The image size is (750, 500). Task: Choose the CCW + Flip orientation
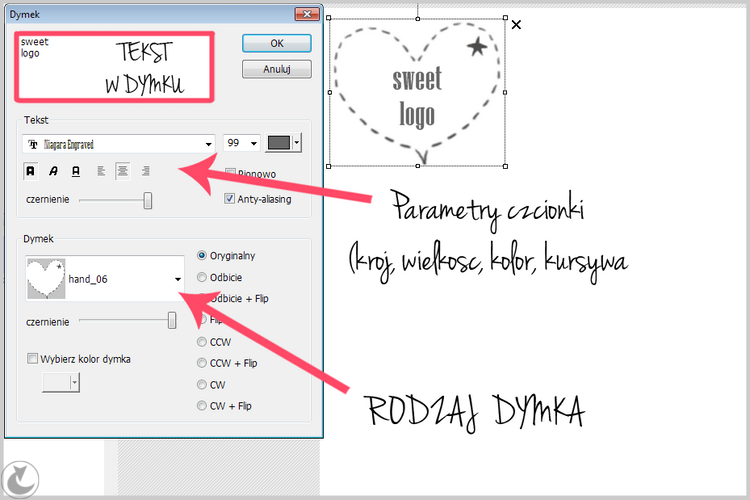click(202, 363)
